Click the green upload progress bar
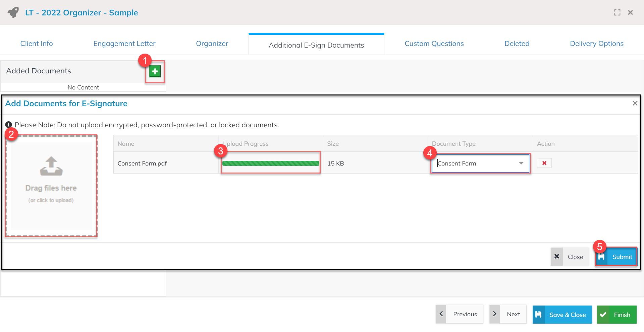This screenshot has height=332, width=644. tap(270, 163)
